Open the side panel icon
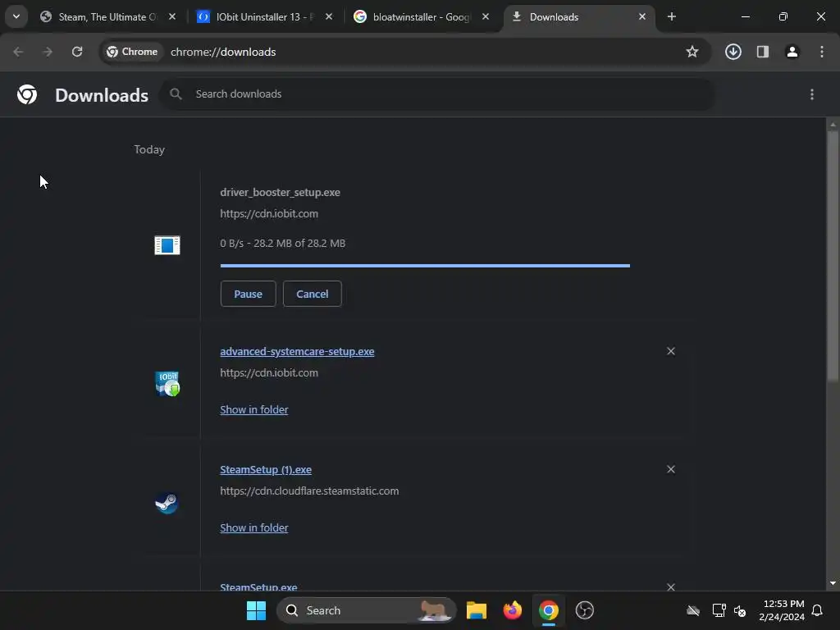 [763, 52]
